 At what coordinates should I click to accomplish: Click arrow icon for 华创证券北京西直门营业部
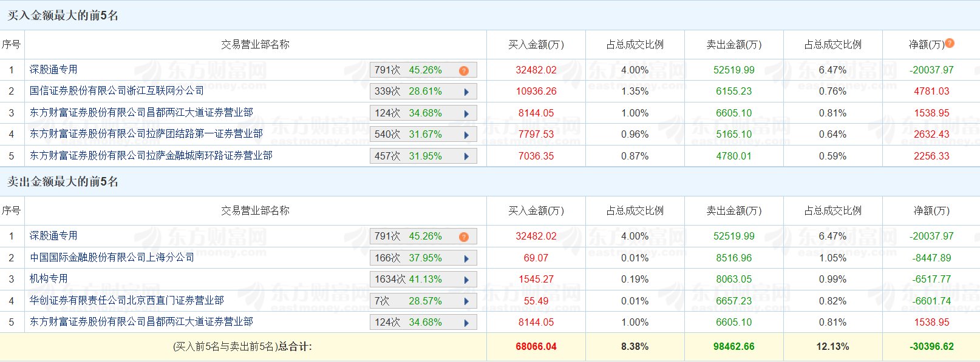point(466,301)
